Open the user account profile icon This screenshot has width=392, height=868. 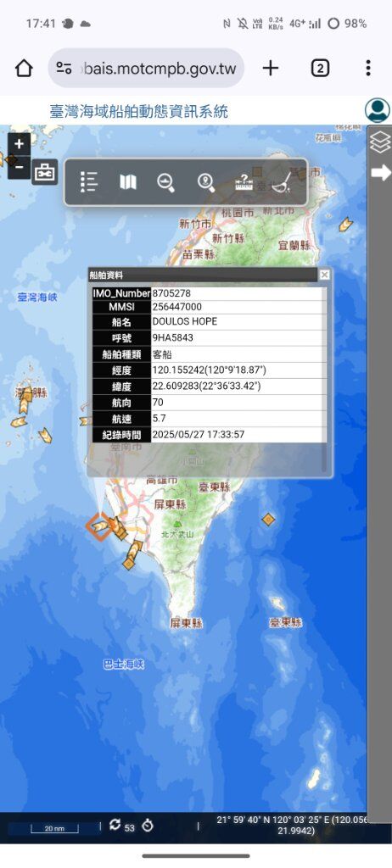(x=377, y=109)
